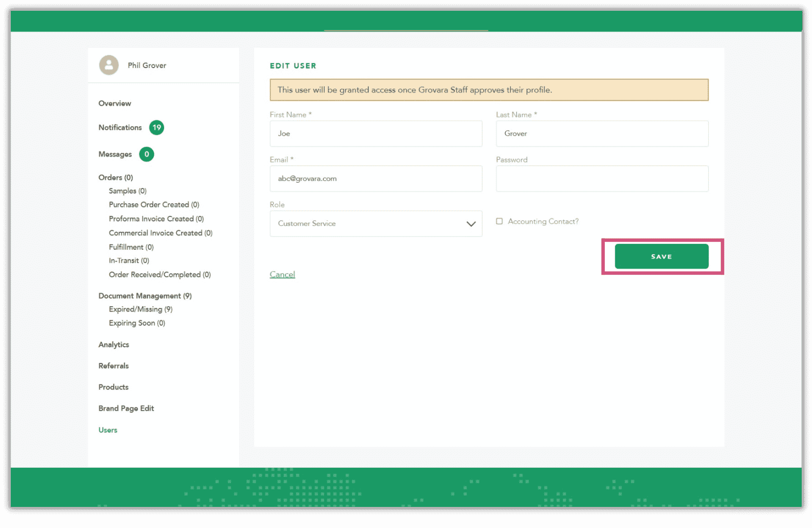This screenshot has width=812, height=528.
Task: Save the edited user
Action: point(661,256)
